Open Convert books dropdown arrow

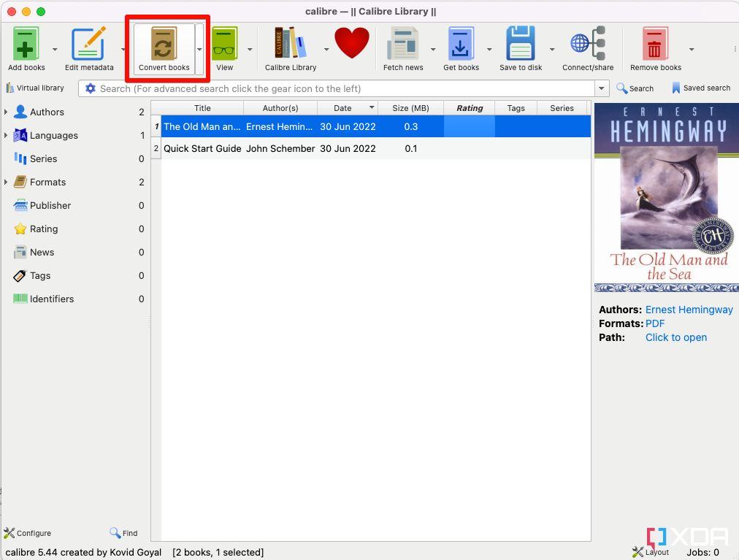(199, 50)
